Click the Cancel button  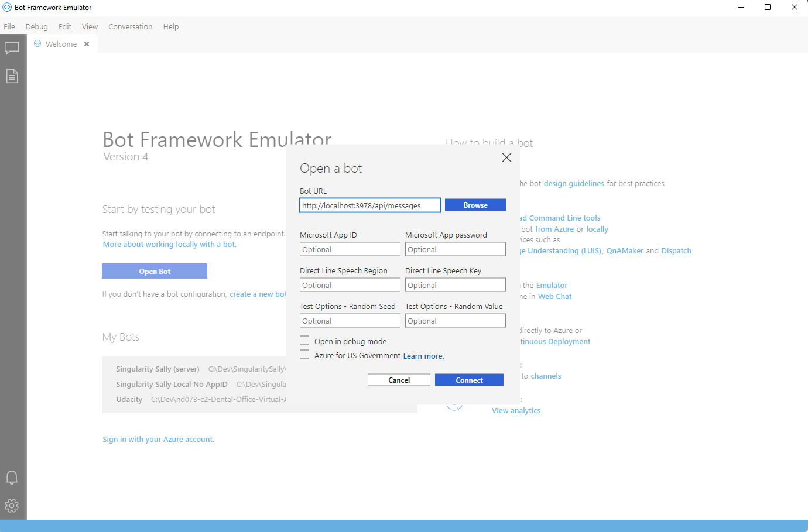pyautogui.click(x=399, y=380)
